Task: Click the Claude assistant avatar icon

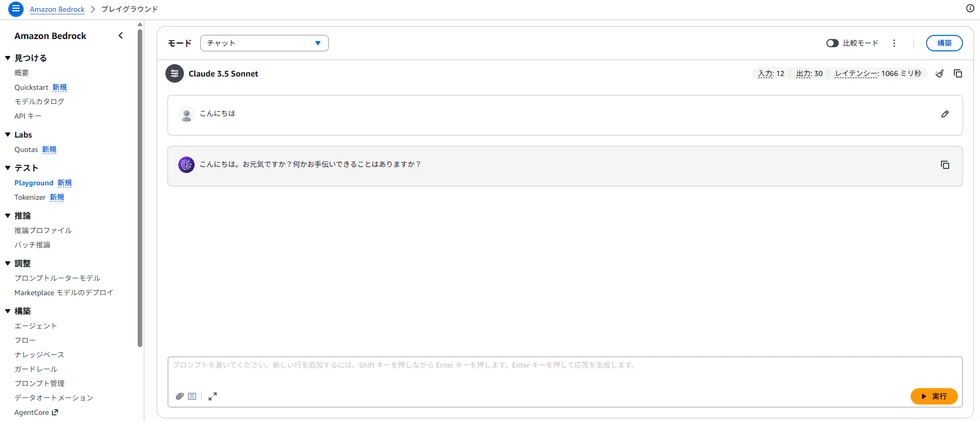Action: coord(186,165)
